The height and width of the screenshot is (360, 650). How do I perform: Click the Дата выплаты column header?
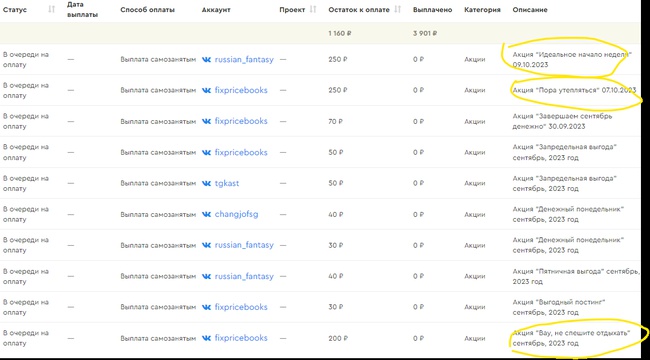tap(82, 10)
